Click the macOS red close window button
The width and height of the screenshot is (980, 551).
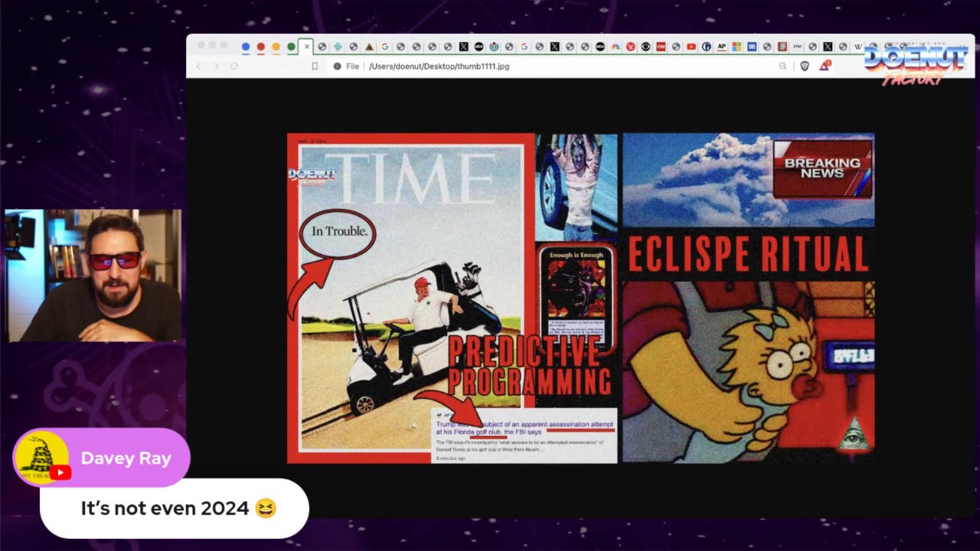pos(201,45)
